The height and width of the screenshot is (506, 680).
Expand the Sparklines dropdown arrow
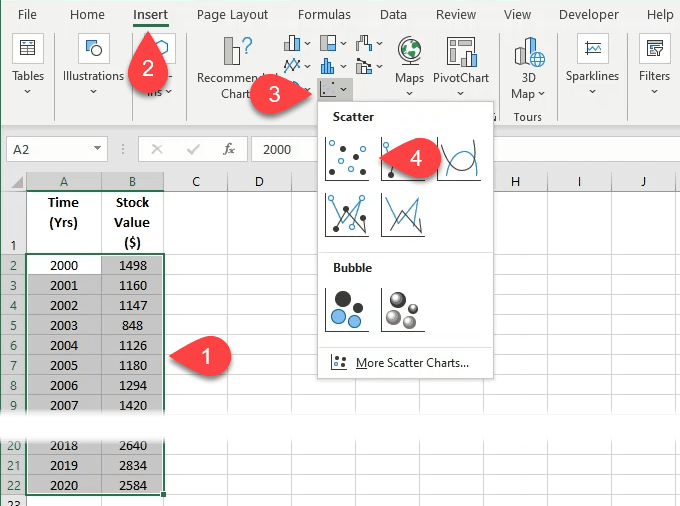pyautogui.click(x=592, y=91)
